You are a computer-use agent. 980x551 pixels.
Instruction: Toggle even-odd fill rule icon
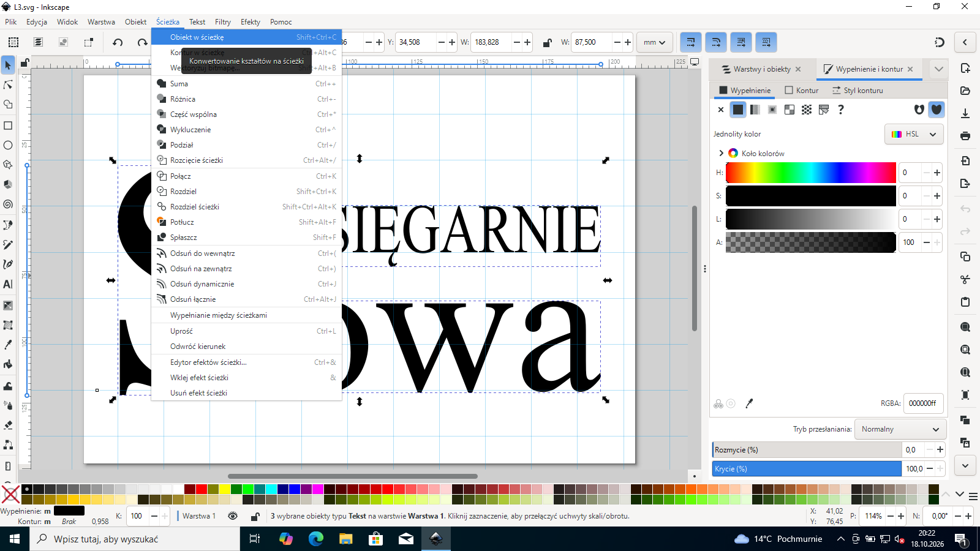click(919, 110)
